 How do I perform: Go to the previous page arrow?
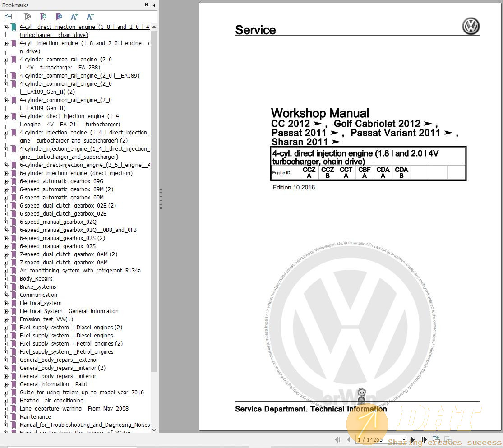tap(348, 439)
